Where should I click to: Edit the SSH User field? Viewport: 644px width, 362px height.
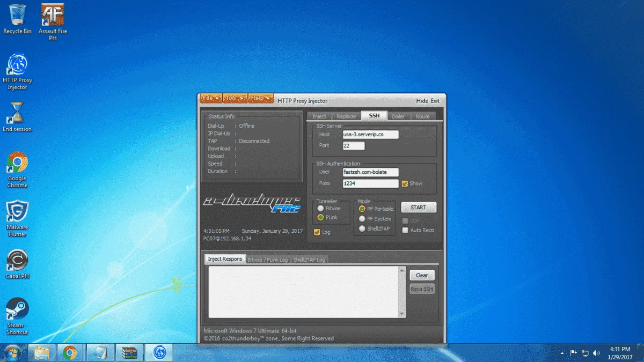point(370,172)
